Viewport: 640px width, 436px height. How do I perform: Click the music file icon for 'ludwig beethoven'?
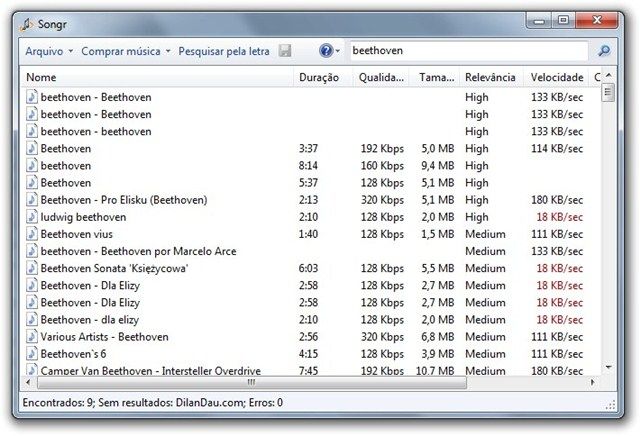point(32,217)
